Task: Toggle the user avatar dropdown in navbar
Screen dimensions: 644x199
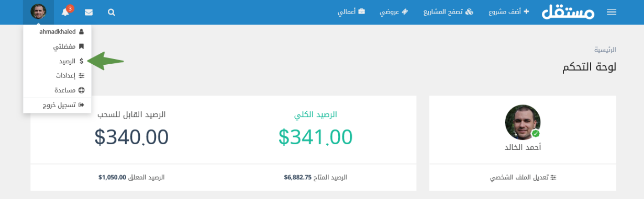Action: pos(38,11)
